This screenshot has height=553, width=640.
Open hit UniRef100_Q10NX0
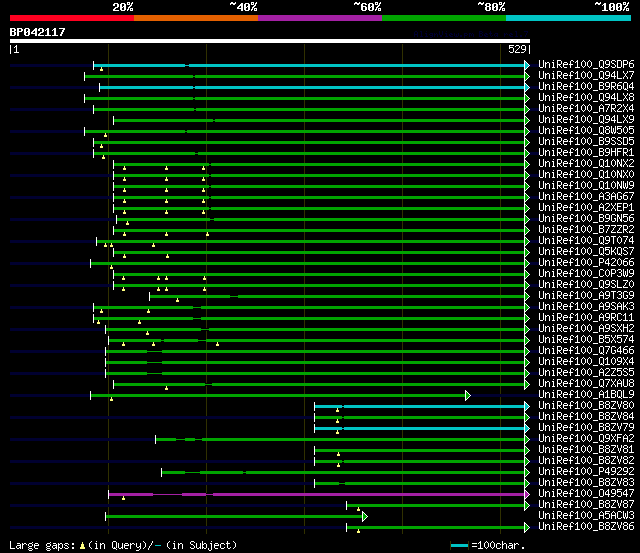pos(586,175)
